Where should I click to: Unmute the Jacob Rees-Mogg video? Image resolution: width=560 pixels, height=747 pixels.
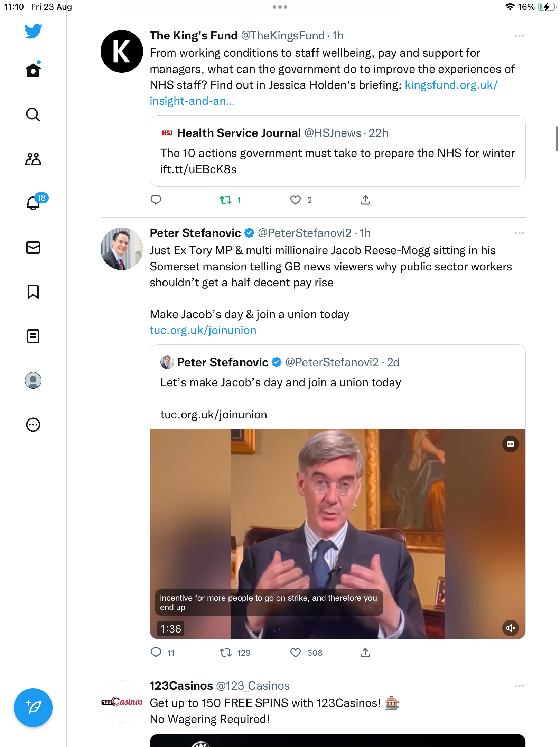coord(510,628)
